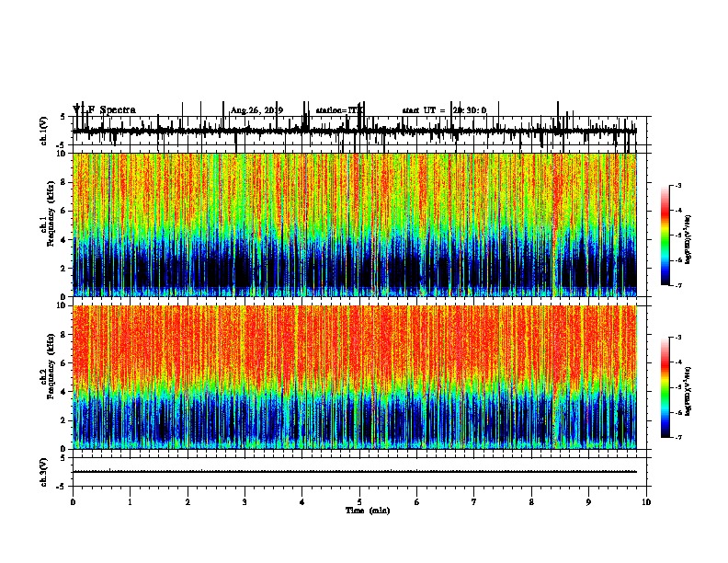Click time axis tick label "9"
The image size is (728, 563).
tap(588, 502)
